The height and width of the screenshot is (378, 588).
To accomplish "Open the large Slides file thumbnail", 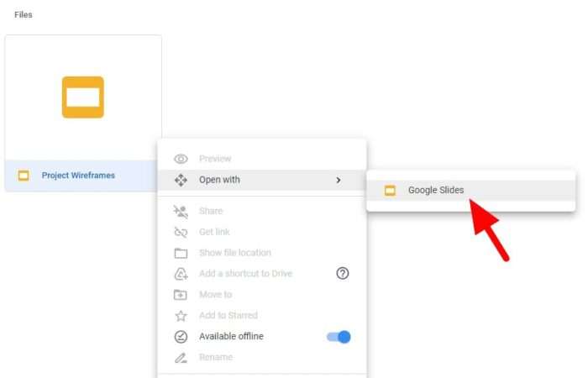I will point(83,97).
